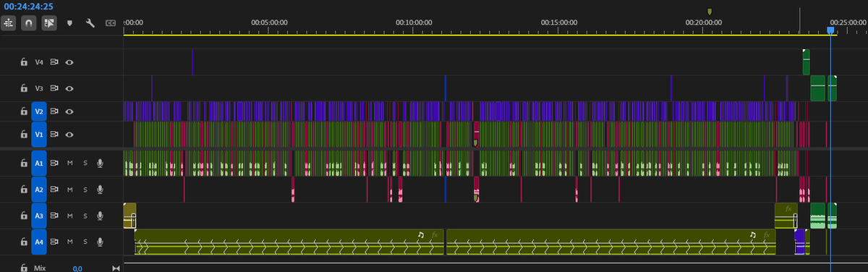This screenshot has width=868, height=272.
Task: Toggle A1 track targeting button
Action: 39,163
